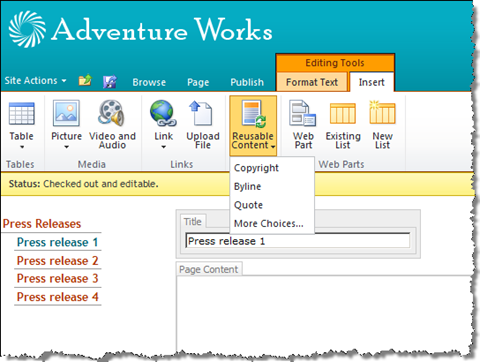Open the Press Releases heading link
480x362 pixels.
pyautogui.click(x=42, y=224)
